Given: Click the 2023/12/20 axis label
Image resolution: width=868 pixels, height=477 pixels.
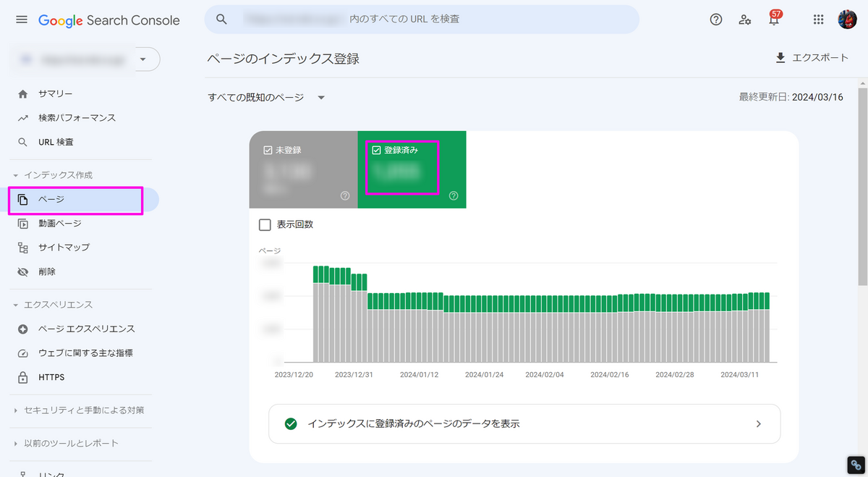Looking at the screenshot, I should click(x=294, y=375).
